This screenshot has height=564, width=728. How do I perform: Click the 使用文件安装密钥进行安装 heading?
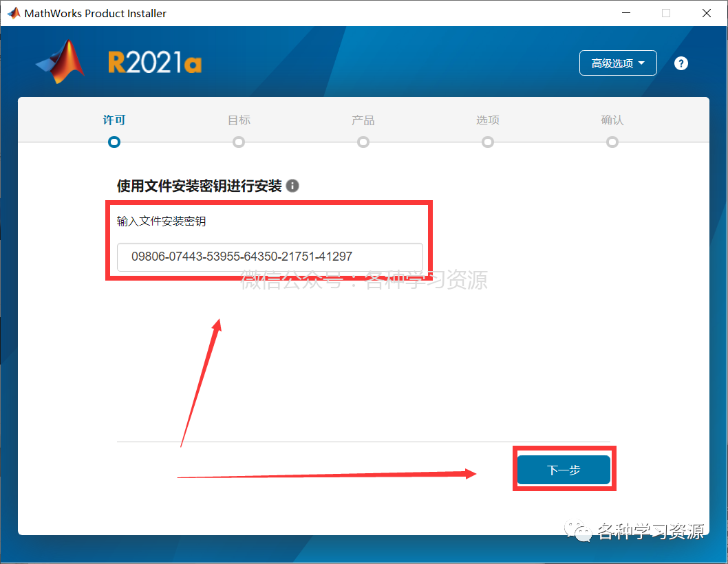[x=199, y=186]
